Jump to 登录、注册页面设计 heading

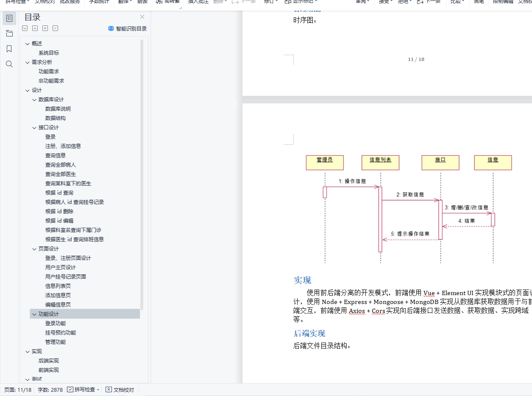68,258
